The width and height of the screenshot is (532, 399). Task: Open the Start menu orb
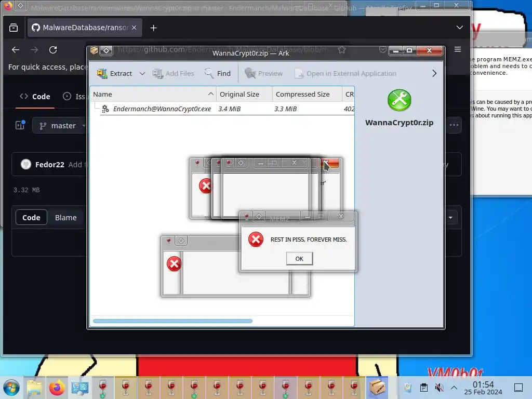click(x=11, y=388)
